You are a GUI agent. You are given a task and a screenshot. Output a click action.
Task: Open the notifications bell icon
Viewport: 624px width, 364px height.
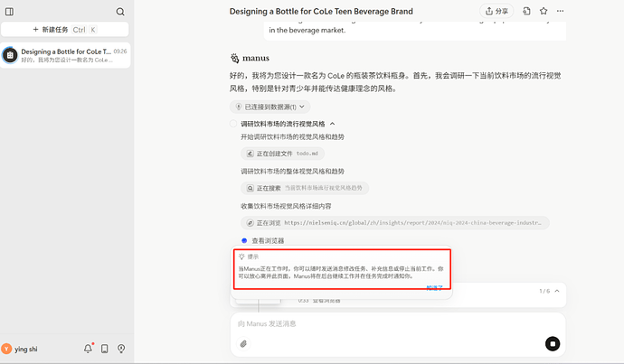88,349
